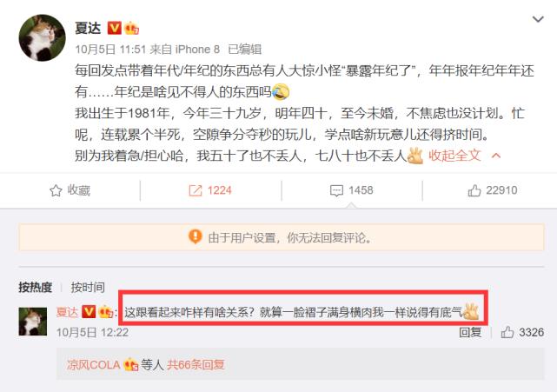This screenshot has width=557, height=392.
Task: Open 凉风COLA user profile link
Action: pos(93,365)
